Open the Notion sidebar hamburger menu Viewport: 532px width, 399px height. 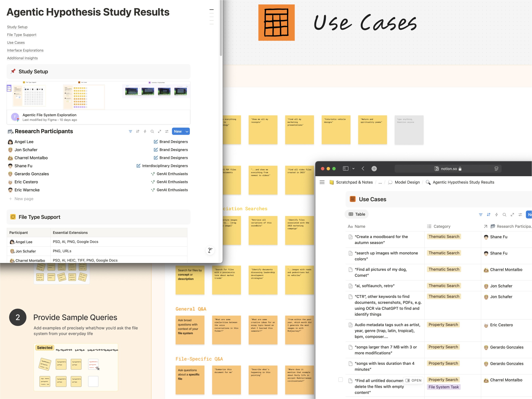322,182
